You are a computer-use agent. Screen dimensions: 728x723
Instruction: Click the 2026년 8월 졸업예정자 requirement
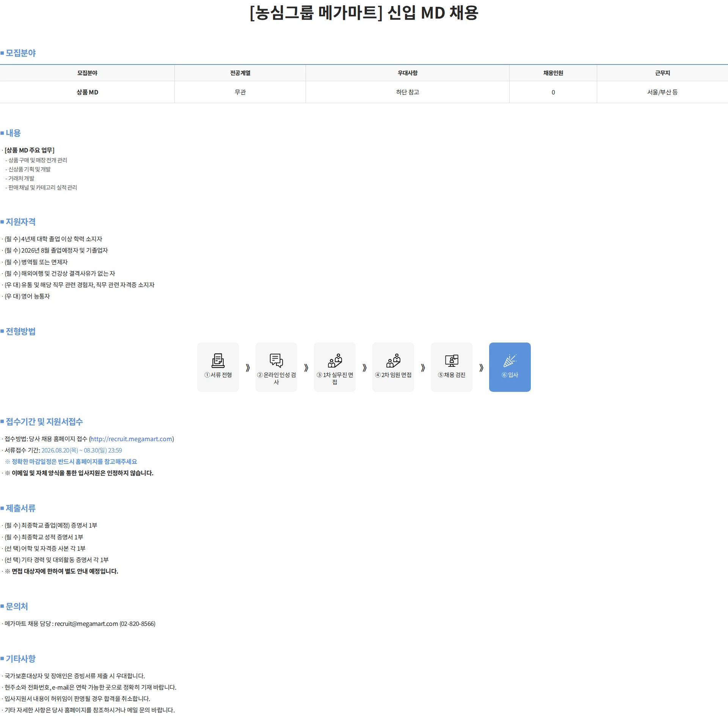click(x=56, y=250)
